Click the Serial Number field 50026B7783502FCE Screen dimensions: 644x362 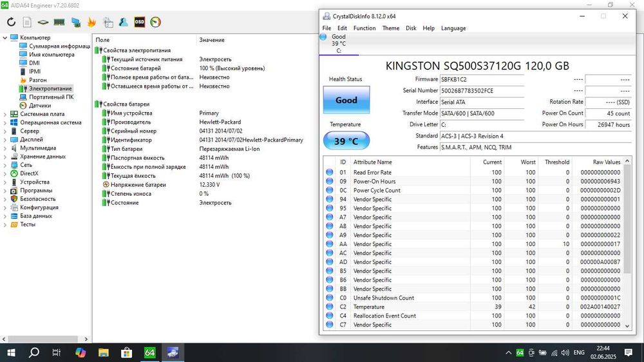point(482,91)
